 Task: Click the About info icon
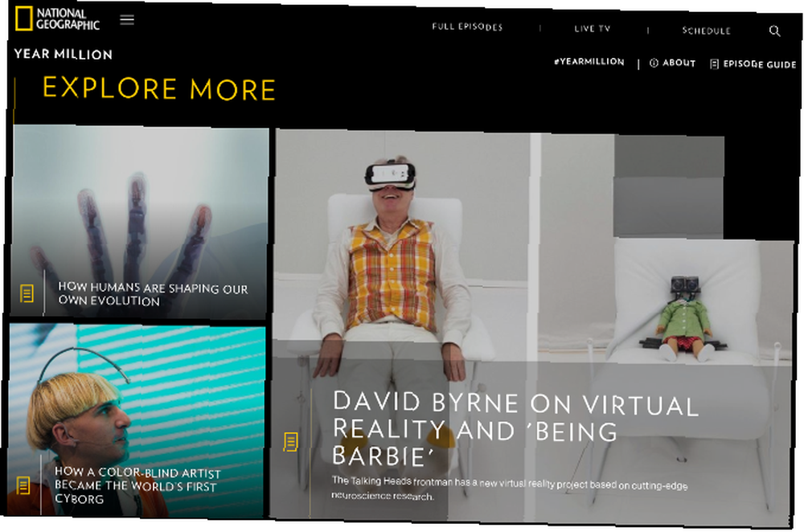(654, 63)
